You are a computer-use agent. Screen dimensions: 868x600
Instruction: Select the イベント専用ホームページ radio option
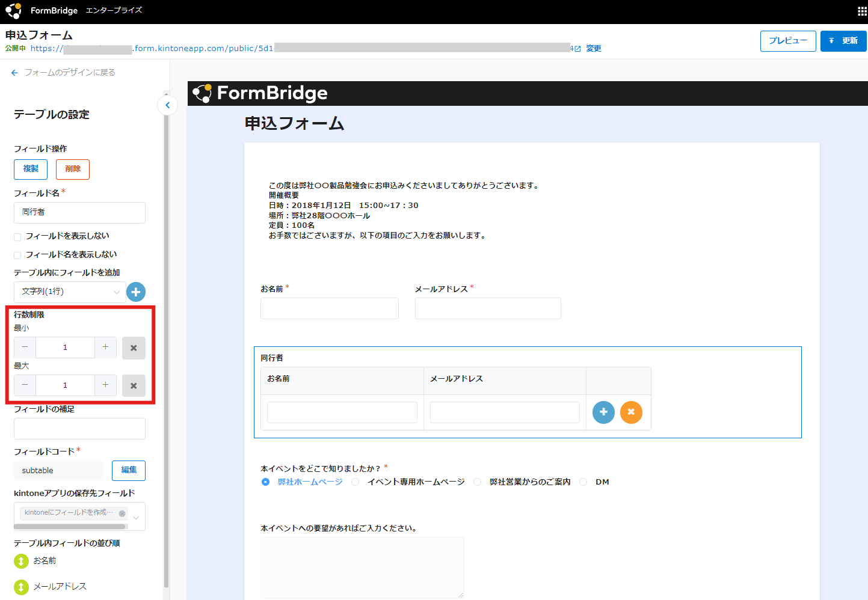[356, 482]
